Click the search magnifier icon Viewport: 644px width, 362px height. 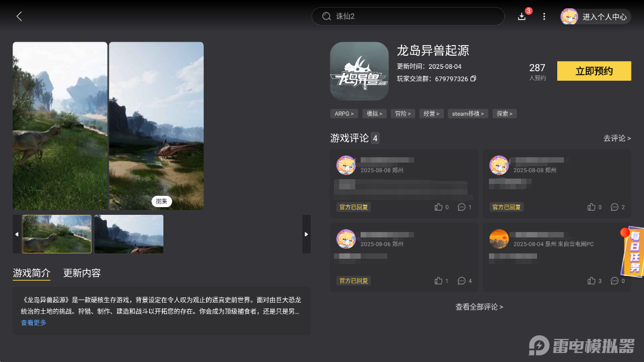point(326,16)
